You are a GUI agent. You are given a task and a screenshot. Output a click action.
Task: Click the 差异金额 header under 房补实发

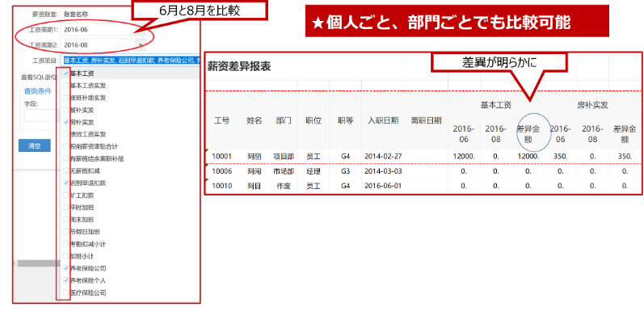(625, 134)
